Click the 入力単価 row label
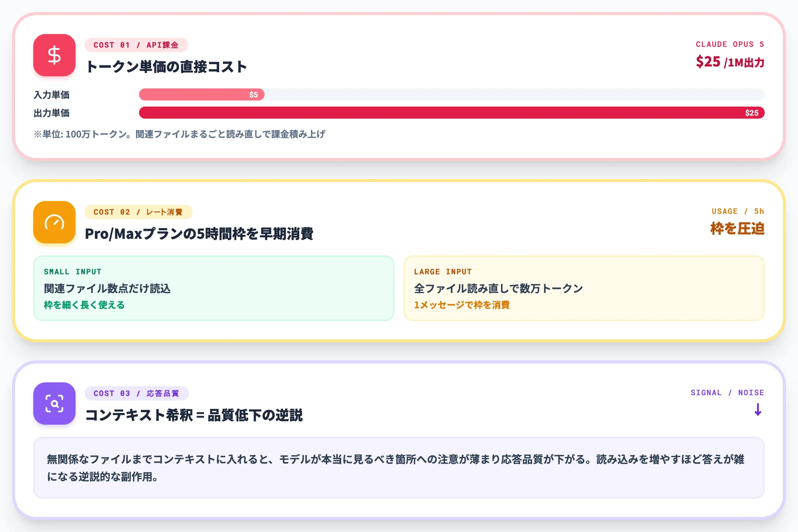 click(x=52, y=95)
